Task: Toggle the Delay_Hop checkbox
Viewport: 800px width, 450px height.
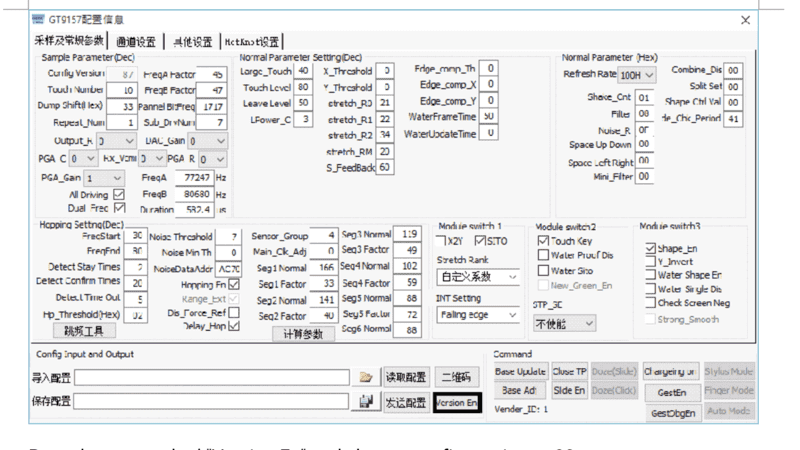Action: tap(234, 326)
